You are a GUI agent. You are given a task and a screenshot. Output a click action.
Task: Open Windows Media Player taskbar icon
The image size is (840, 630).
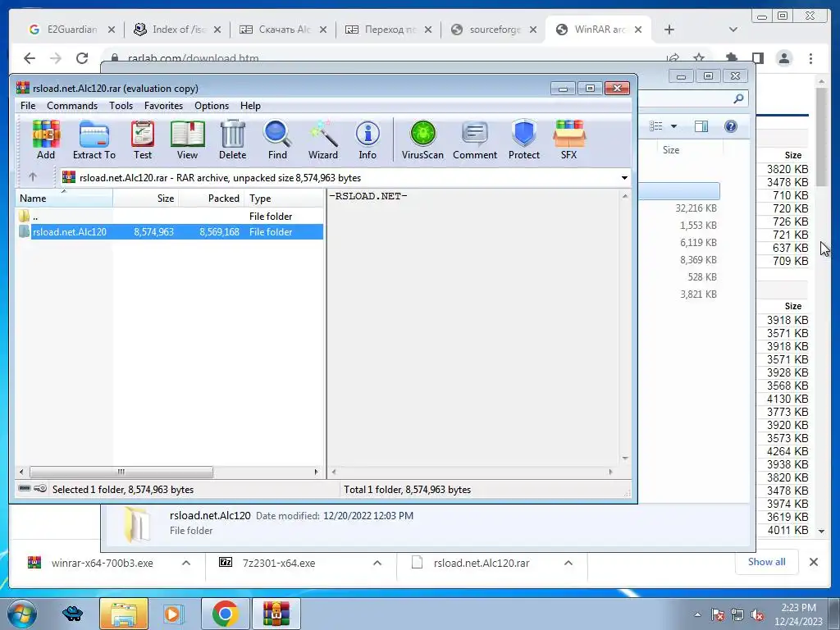(174, 614)
